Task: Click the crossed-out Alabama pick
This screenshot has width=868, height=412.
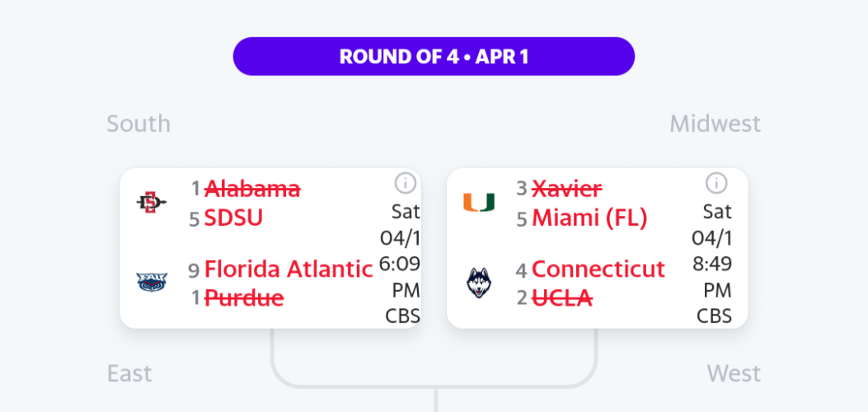Action: tap(252, 190)
